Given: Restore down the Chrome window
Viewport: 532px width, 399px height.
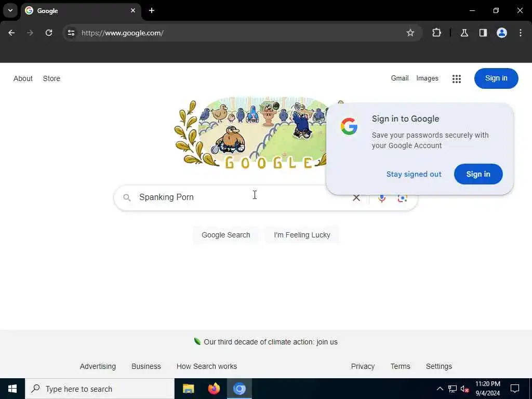Looking at the screenshot, I should [496, 10].
